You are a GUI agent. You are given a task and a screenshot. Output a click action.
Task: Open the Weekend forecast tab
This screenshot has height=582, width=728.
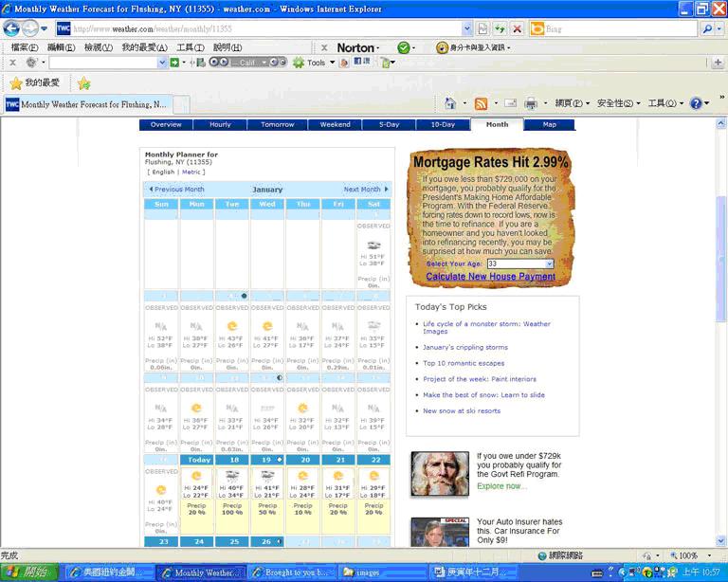click(x=335, y=124)
